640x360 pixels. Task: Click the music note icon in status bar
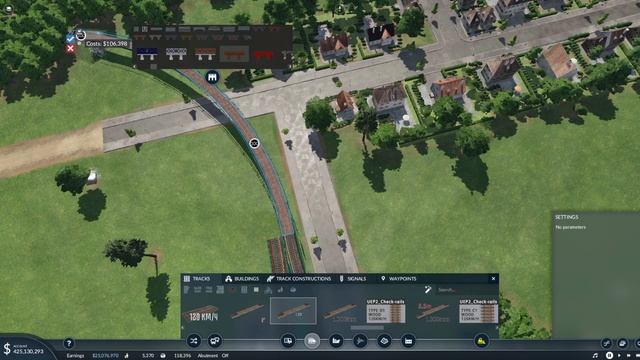click(595, 356)
